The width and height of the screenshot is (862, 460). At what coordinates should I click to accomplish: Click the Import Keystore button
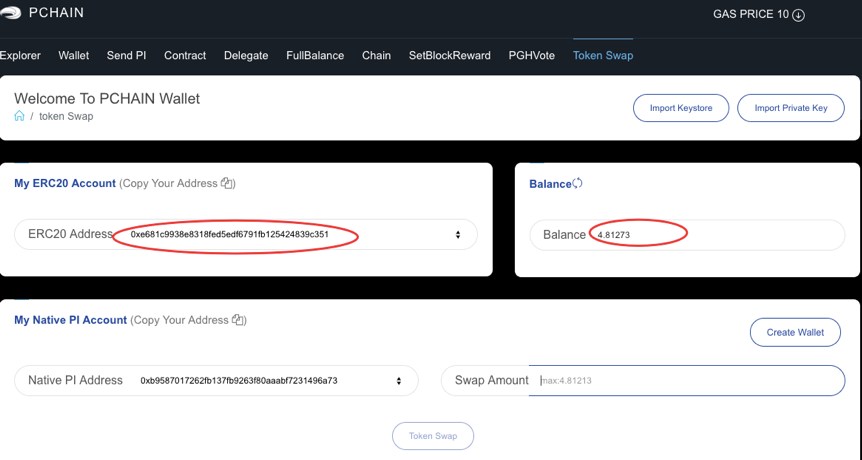[681, 108]
